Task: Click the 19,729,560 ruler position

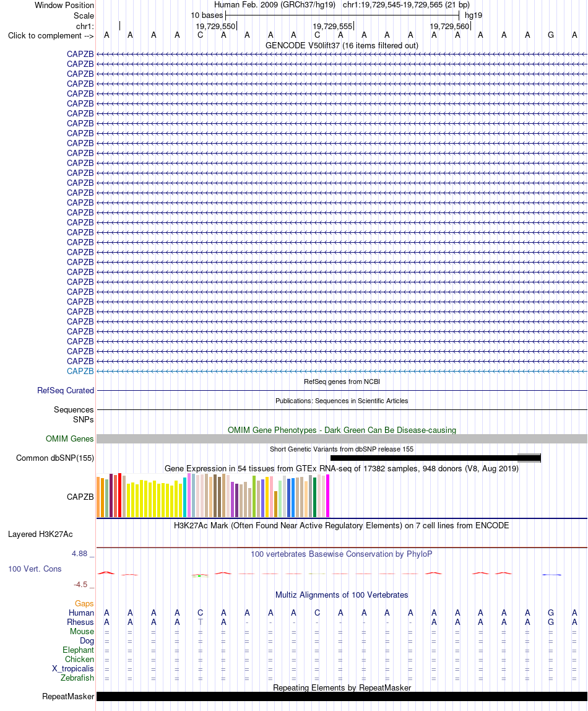Action: point(449,26)
